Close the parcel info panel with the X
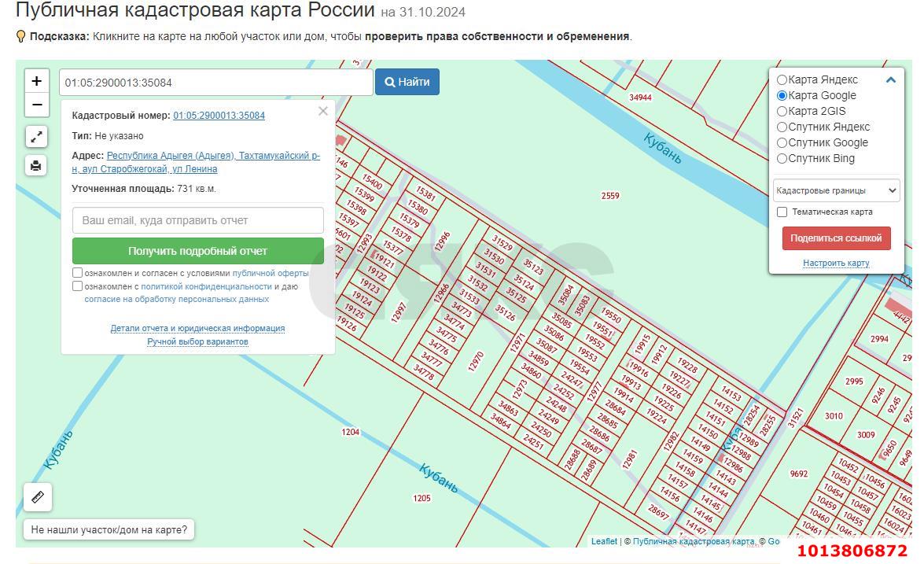The image size is (924, 564). click(x=322, y=111)
